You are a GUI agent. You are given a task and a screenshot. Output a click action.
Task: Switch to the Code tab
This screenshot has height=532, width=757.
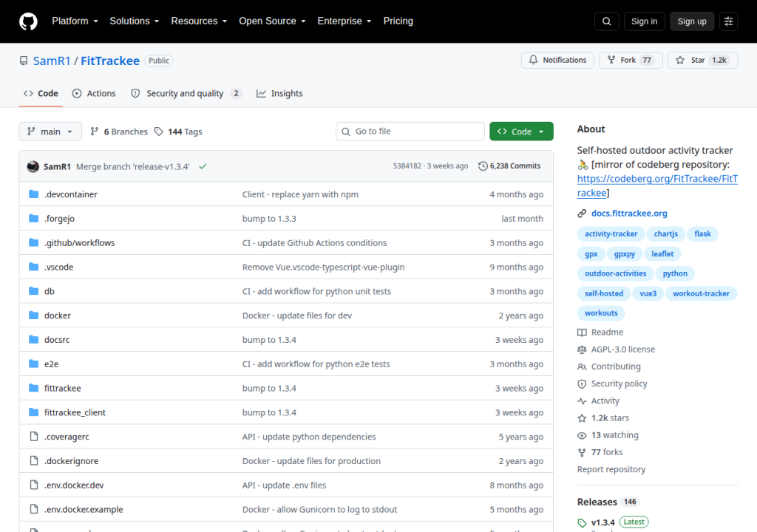point(41,93)
